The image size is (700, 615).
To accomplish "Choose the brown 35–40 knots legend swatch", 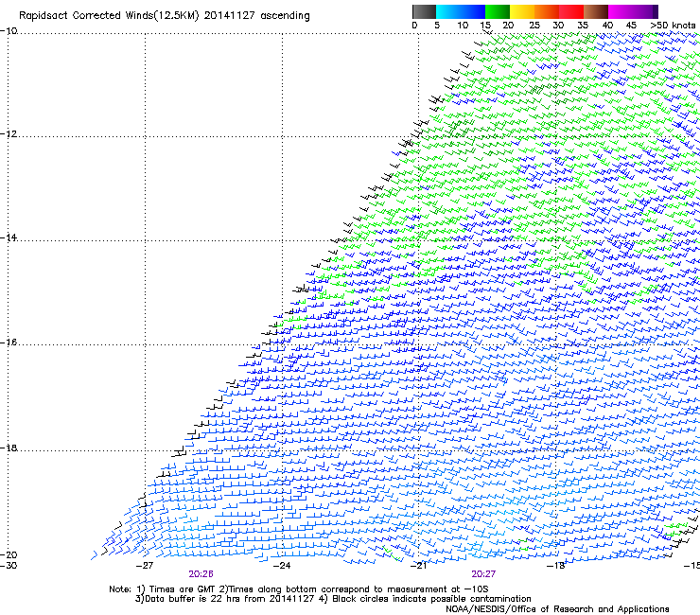I will 596,11.
